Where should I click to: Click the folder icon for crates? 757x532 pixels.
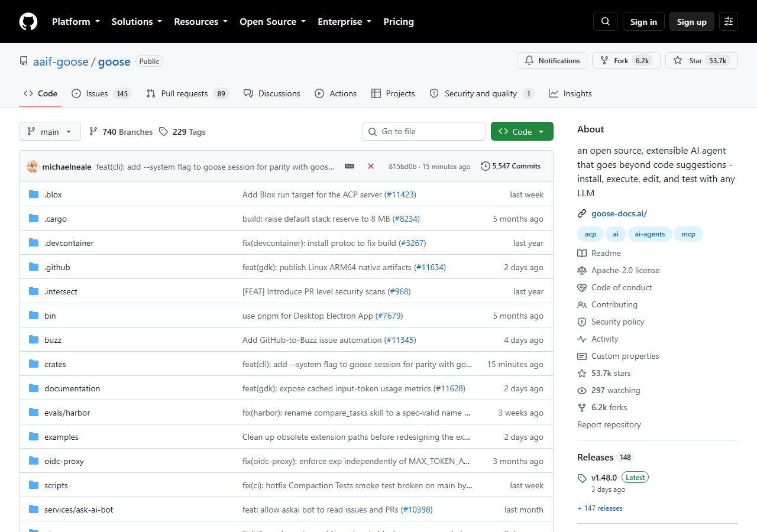coord(34,364)
